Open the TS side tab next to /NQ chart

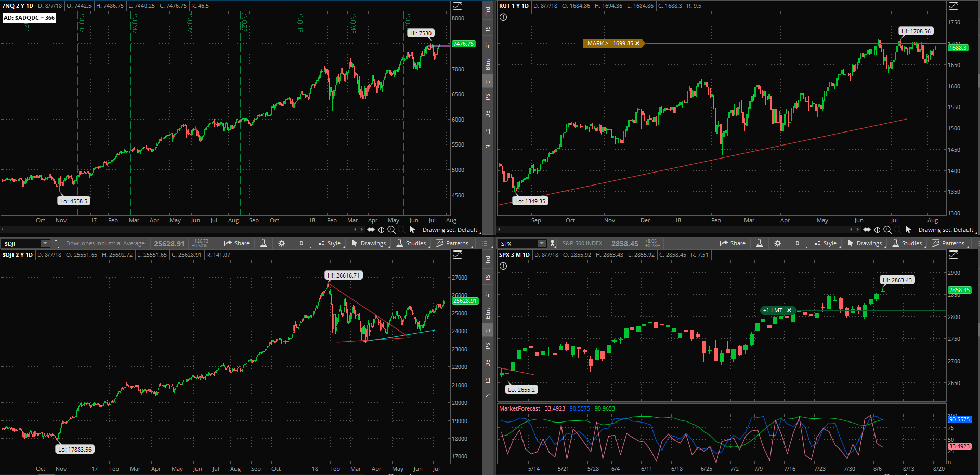(x=488, y=29)
